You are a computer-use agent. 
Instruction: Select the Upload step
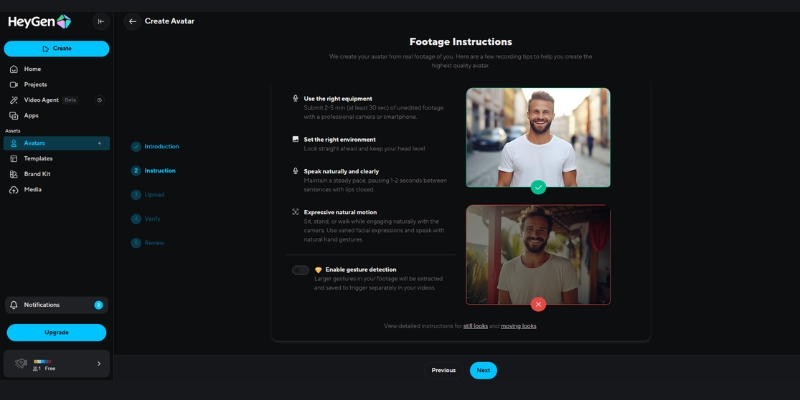tap(148, 195)
